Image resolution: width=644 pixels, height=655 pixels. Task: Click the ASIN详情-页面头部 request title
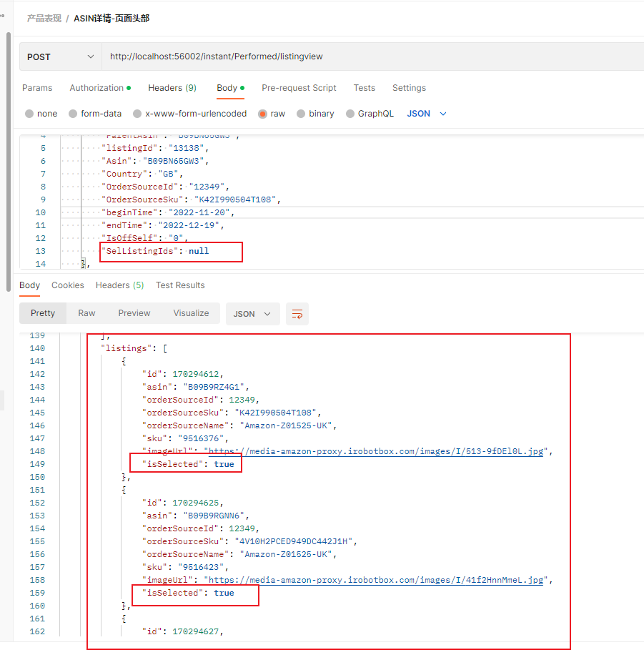(112, 19)
